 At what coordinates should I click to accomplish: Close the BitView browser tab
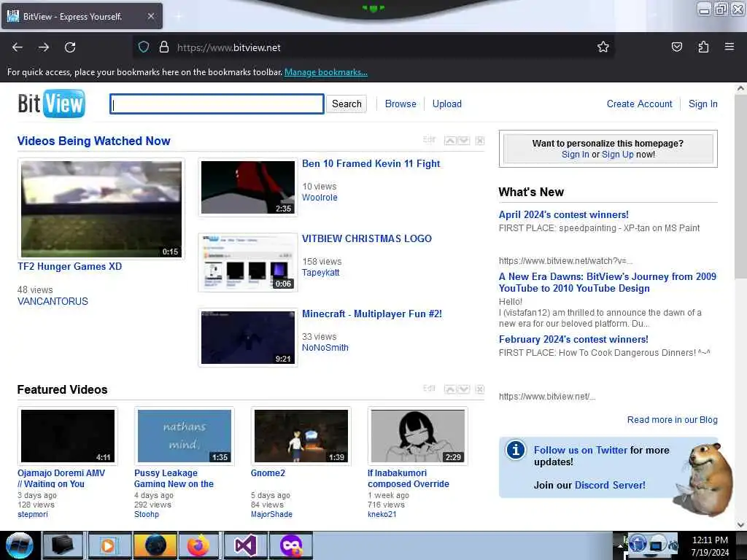[x=150, y=16]
